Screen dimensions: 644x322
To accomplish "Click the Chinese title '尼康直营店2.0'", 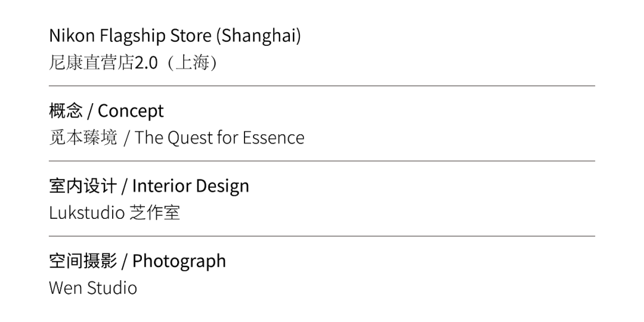I will coord(103,63).
